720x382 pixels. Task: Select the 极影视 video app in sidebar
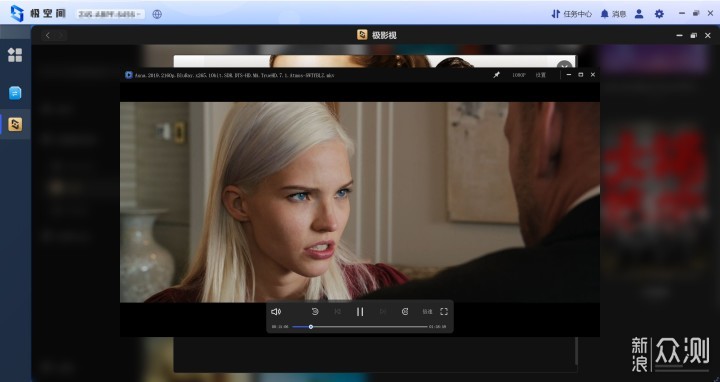(15, 124)
